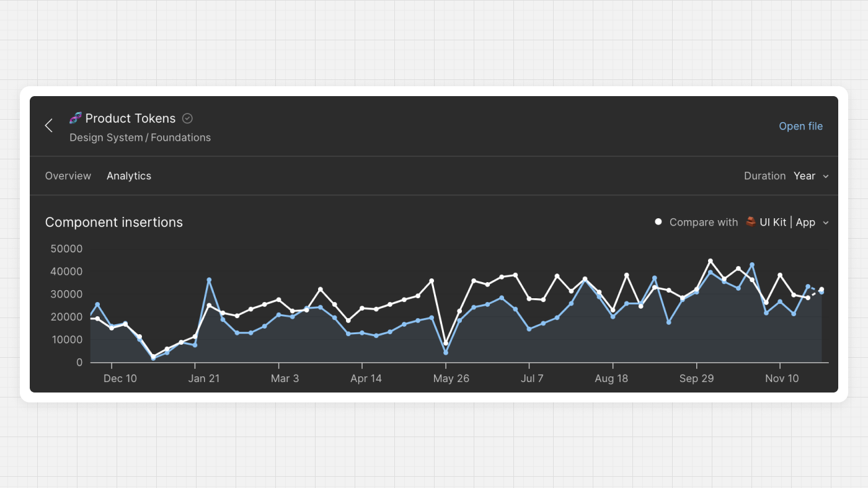This screenshot has width=868, height=488.
Task: Click the Product Tokens title text
Action: [131, 118]
